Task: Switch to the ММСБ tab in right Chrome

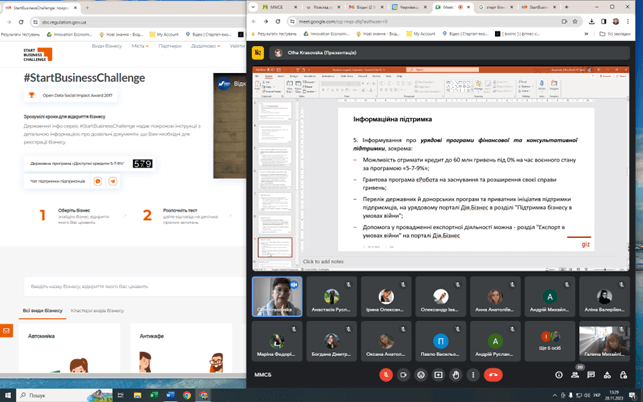Action: (277, 7)
